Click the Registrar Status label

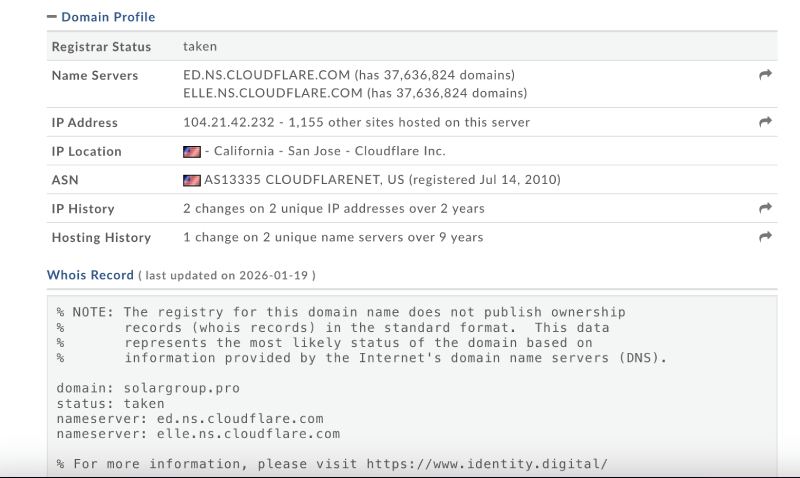[101, 46]
